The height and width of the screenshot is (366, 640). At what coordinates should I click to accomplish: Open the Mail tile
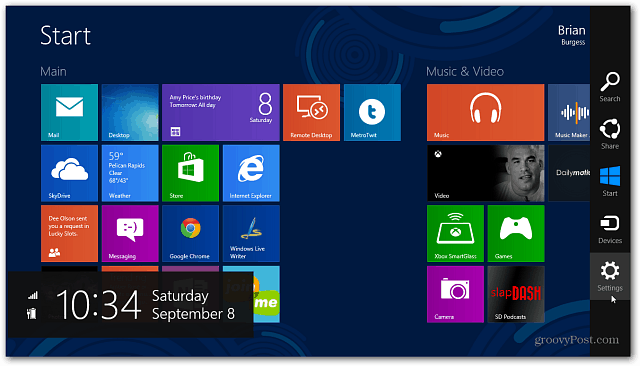69,113
